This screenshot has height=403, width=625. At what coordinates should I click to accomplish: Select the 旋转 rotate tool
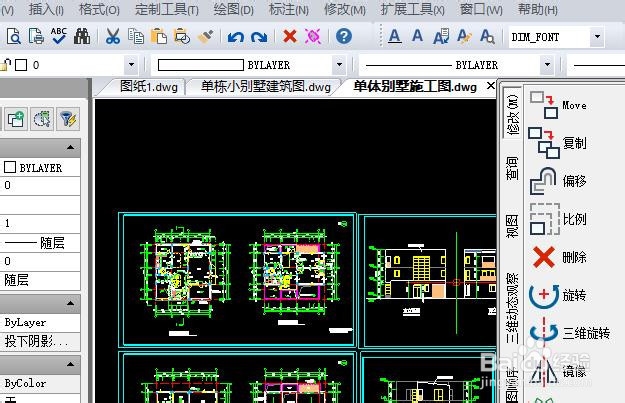pyautogui.click(x=558, y=295)
